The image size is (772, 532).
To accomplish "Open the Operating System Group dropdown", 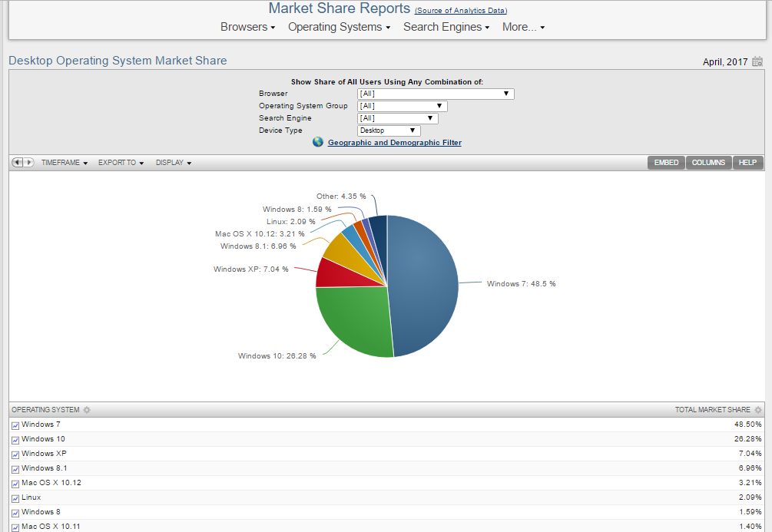I will coord(403,106).
